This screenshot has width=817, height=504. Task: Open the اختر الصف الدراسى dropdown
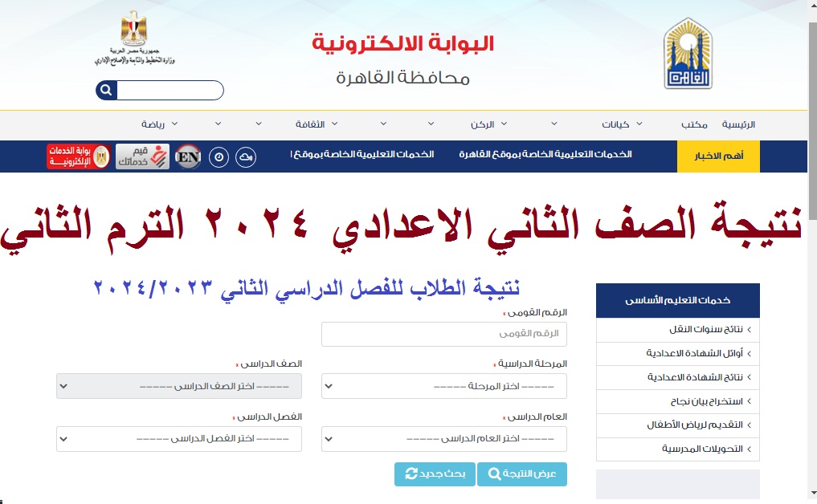[178, 386]
